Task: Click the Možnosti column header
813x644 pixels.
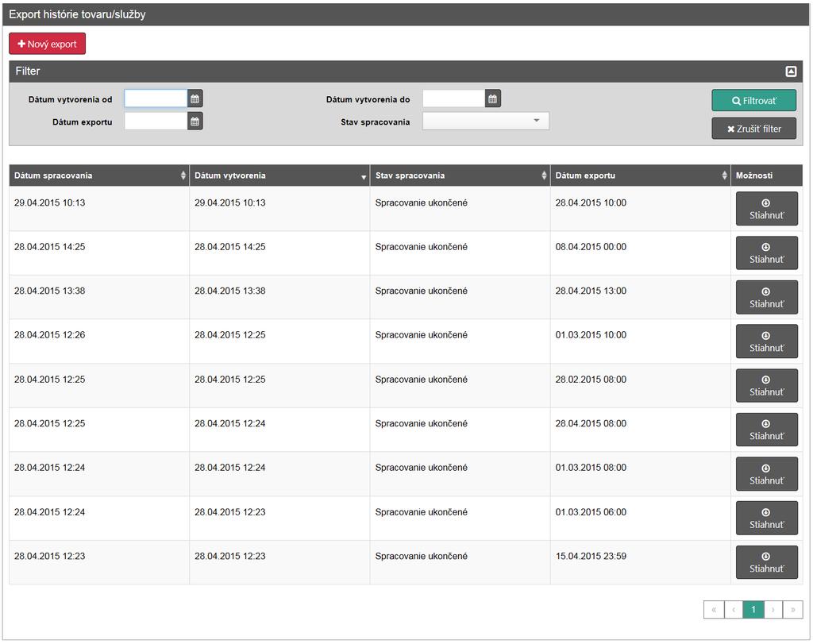Action: pos(766,175)
